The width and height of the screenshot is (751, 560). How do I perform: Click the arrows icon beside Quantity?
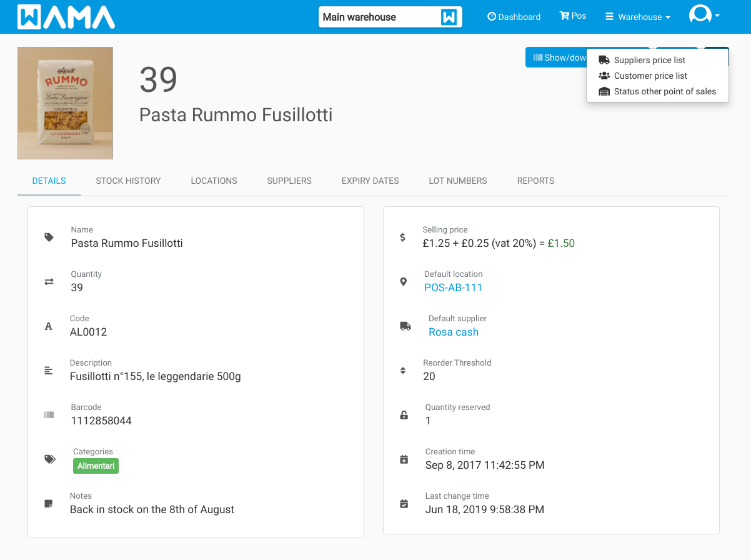point(49,282)
